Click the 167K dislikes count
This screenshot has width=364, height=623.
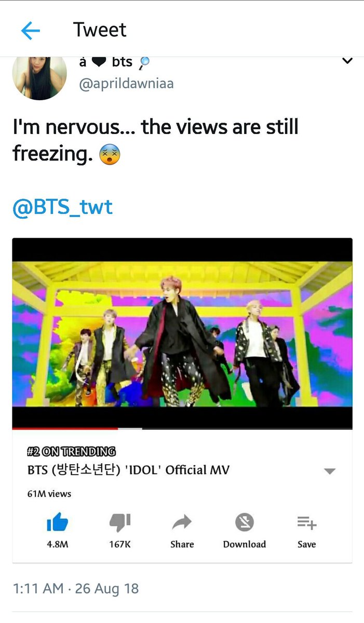(x=120, y=545)
